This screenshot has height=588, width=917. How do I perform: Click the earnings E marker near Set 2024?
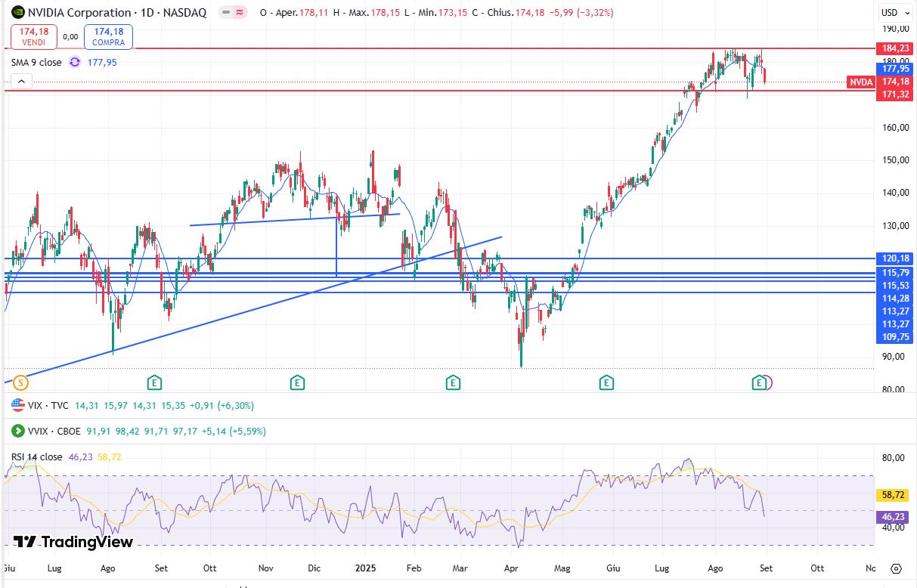[x=154, y=383]
